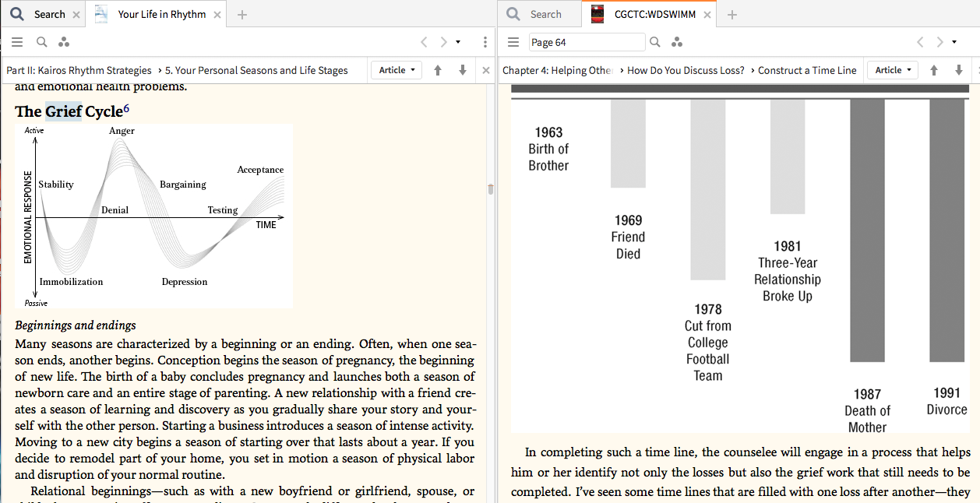The width and height of the screenshot is (980, 503).
Task: Click Construct a Time Line breadcrumb
Action: [x=807, y=70]
